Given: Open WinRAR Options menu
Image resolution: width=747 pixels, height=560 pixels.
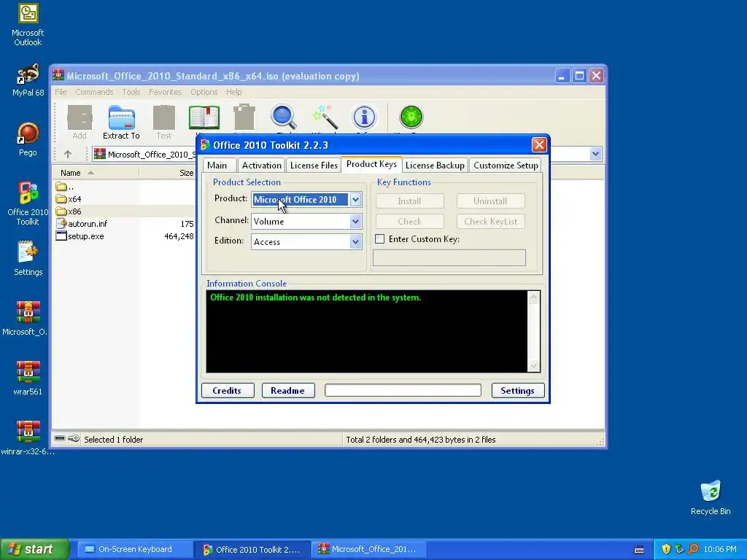Looking at the screenshot, I should tap(204, 92).
